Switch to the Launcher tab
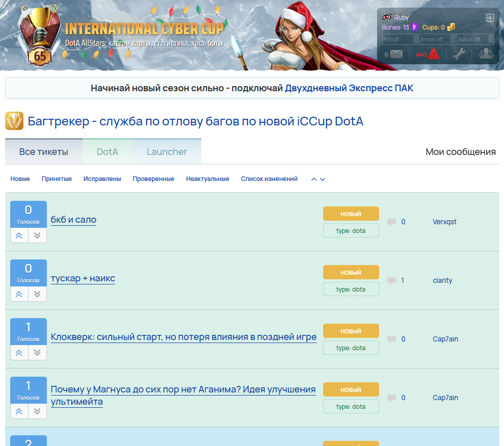Image resolution: width=504 pixels, height=446 pixels. pyautogui.click(x=167, y=151)
